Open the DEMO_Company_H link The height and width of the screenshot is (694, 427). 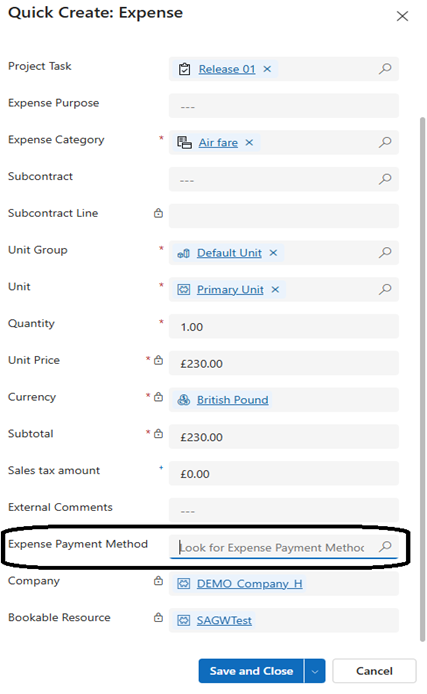tap(250, 584)
